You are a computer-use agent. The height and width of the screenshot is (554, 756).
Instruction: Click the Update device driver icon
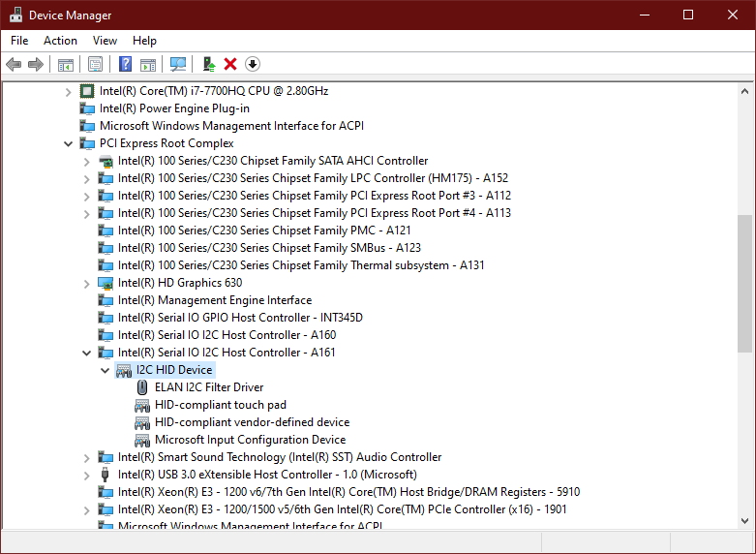(x=208, y=64)
